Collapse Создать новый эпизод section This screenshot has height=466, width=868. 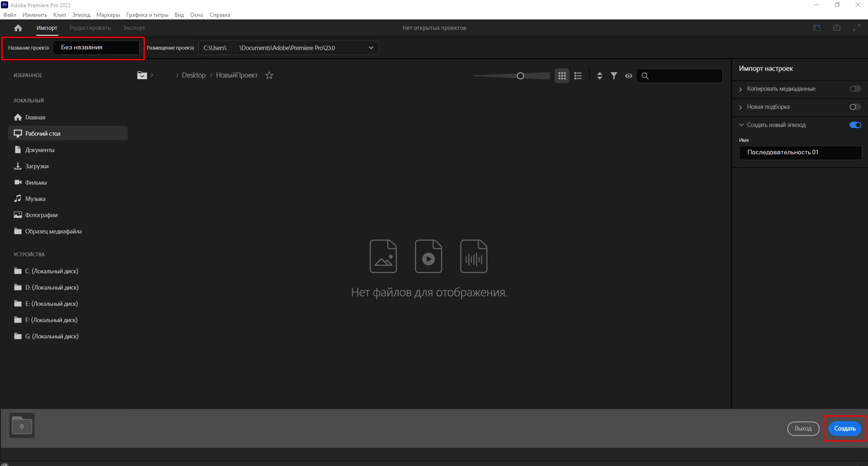[x=741, y=125]
